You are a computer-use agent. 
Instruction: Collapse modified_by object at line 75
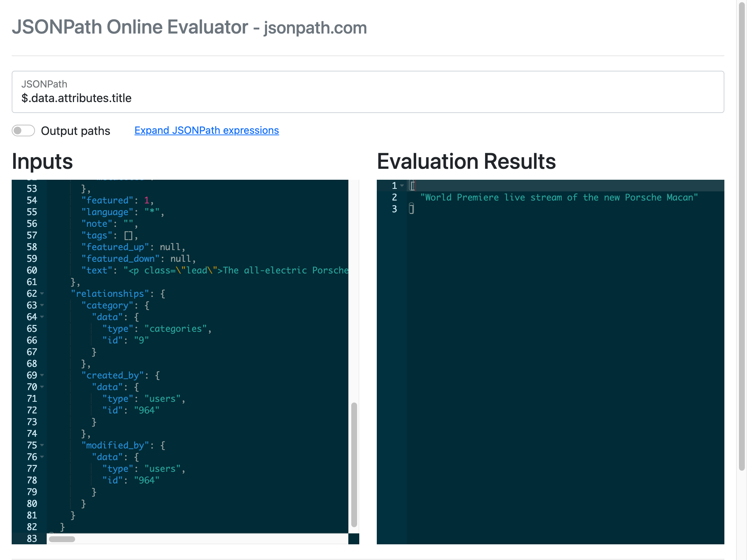coord(42,445)
